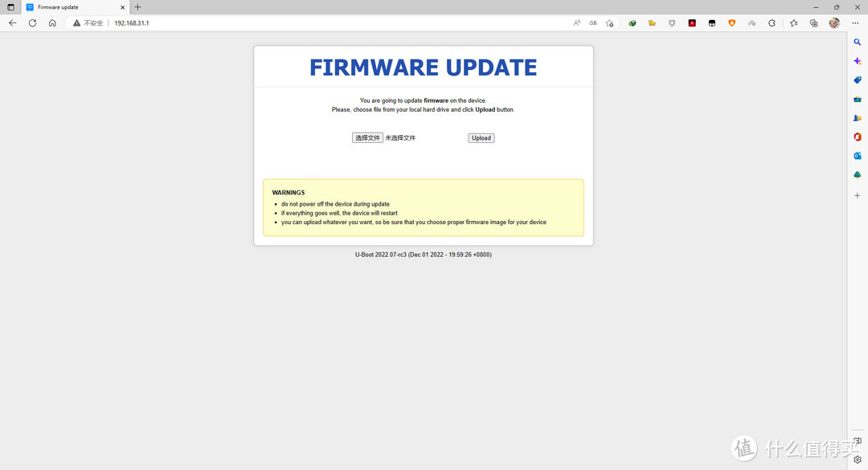Open Microsoft 365 from the sidebar
The width and height of the screenshot is (868, 470).
point(858,137)
